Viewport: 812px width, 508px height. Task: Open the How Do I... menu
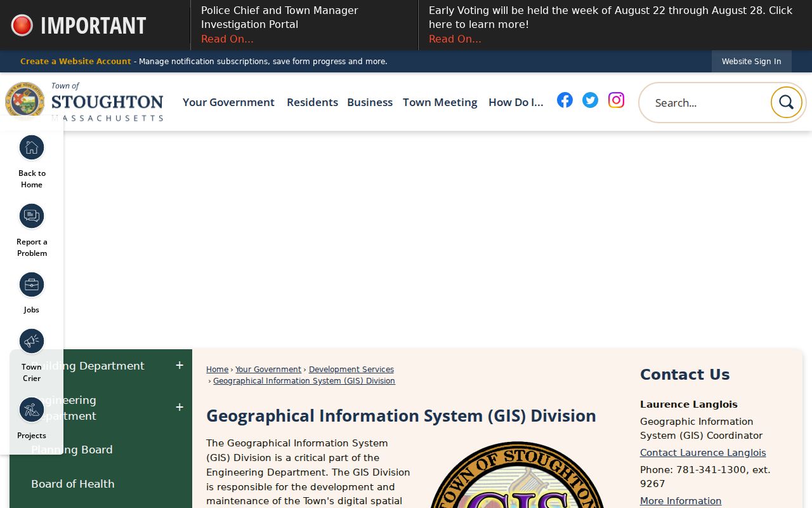[x=516, y=102]
